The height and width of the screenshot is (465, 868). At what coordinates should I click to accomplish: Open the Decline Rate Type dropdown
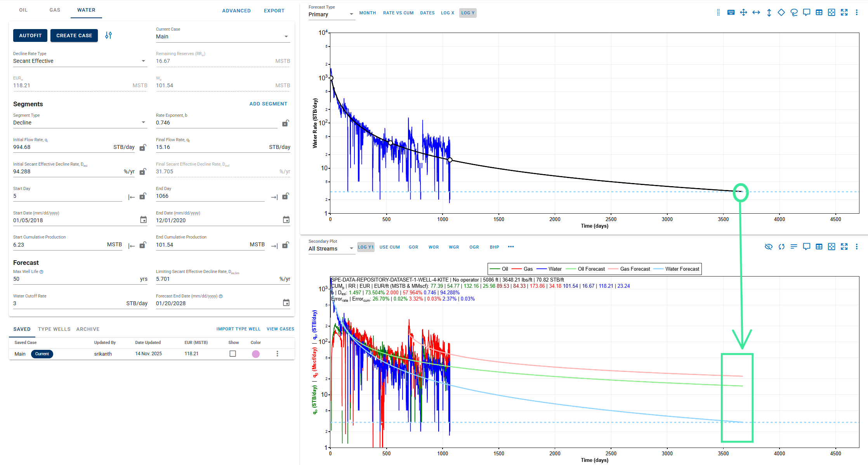pyautogui.click(x=80, y=61)
